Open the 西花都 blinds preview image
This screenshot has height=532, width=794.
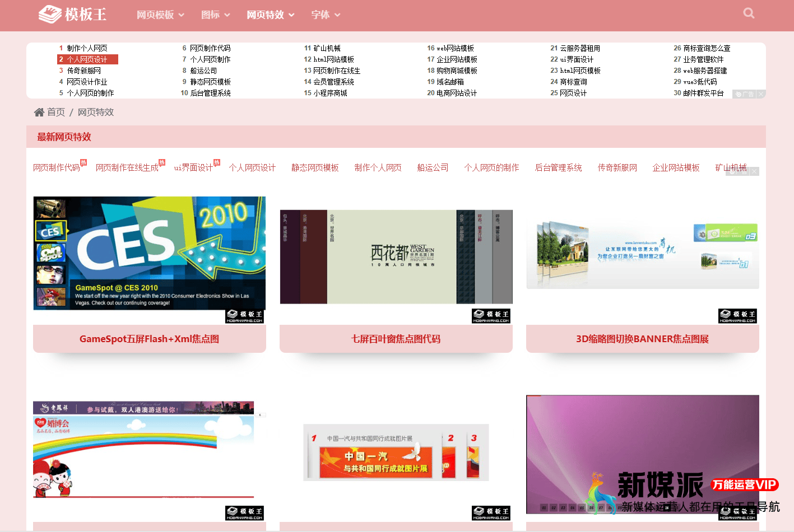pos(396,257)
